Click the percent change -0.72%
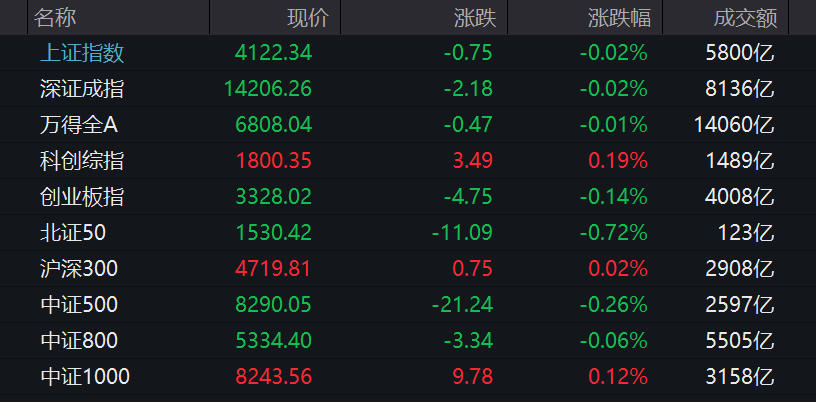 pyautogui.click(x=614, y=233)
